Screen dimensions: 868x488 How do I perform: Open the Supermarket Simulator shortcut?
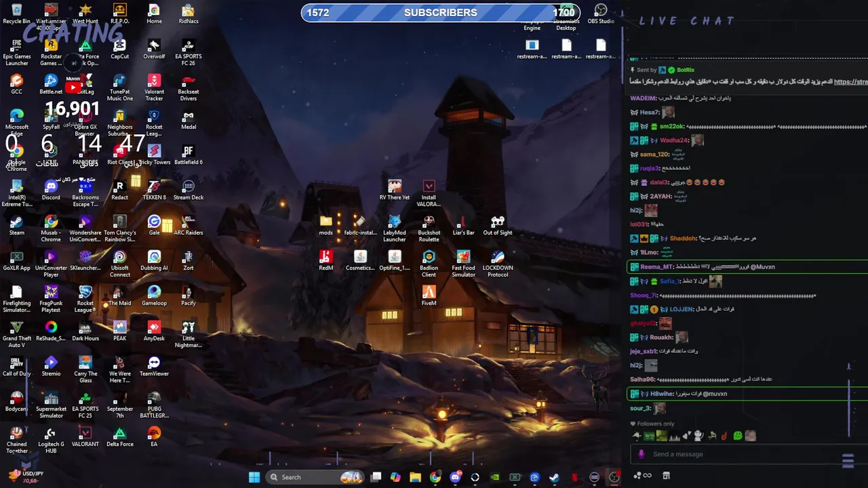click(51, 405)
